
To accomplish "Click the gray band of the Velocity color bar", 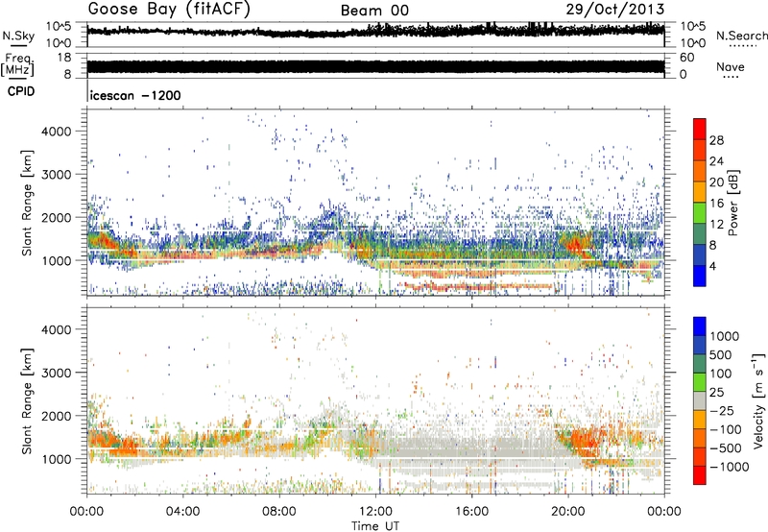I will [700, 400].
